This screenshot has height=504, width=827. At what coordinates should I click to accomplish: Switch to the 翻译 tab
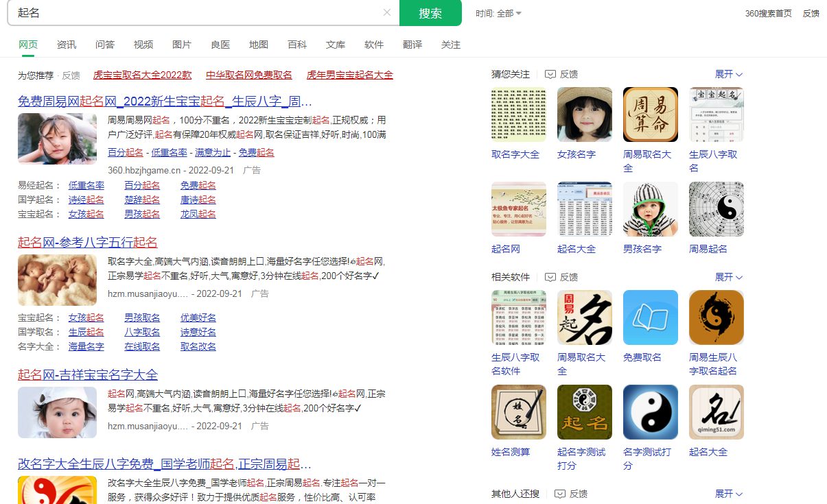pyautogui.click(x=412, y=45)
